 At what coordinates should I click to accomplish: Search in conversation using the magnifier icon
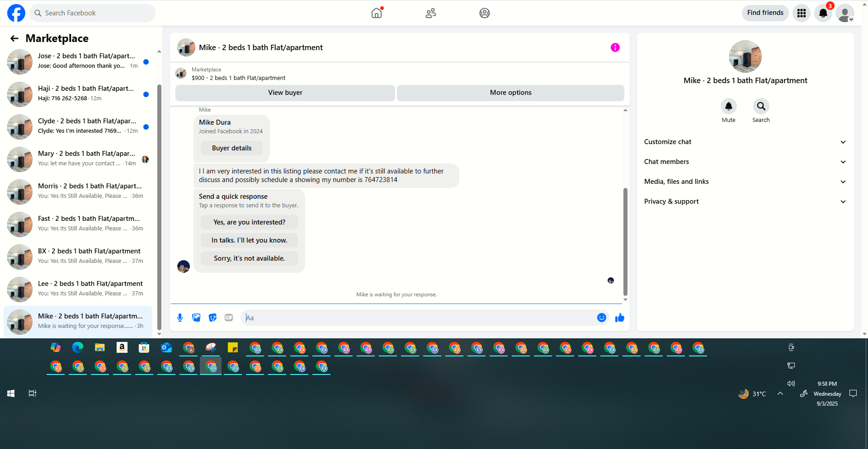click(761, 106)
